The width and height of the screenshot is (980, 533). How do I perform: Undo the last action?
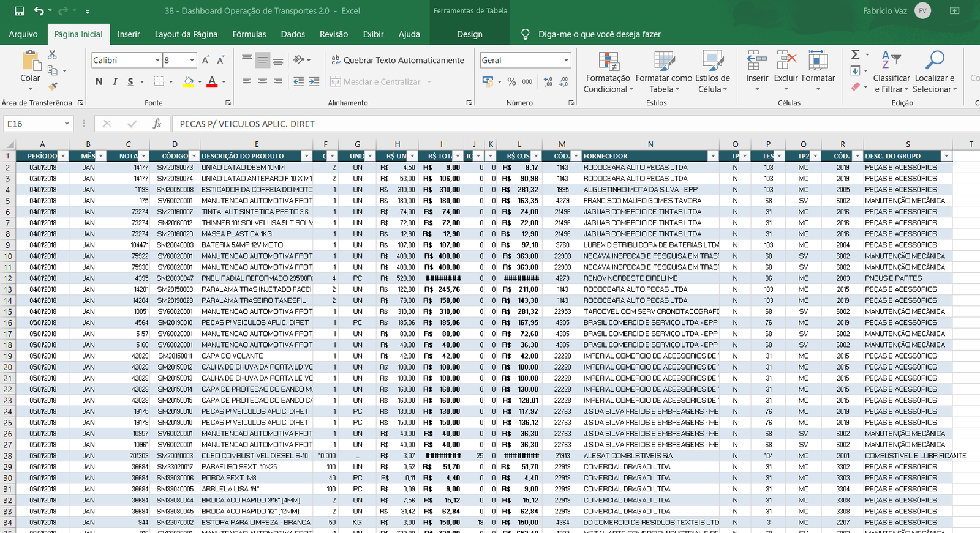click(x=39, y=11)
